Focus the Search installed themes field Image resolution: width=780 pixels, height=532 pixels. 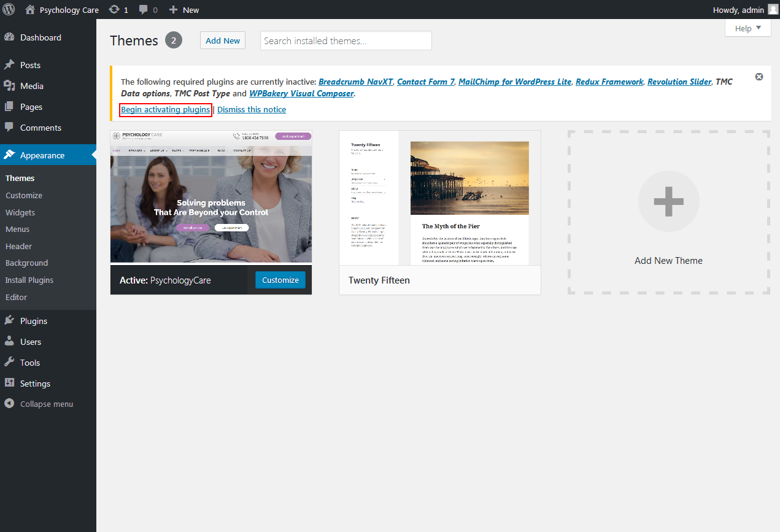(x=346, y=40)
